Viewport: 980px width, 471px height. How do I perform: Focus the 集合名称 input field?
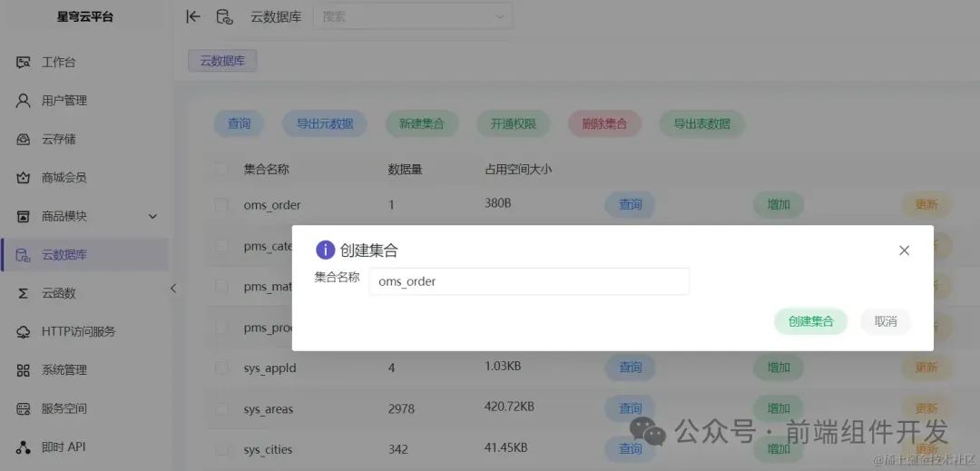coord(529,281)
